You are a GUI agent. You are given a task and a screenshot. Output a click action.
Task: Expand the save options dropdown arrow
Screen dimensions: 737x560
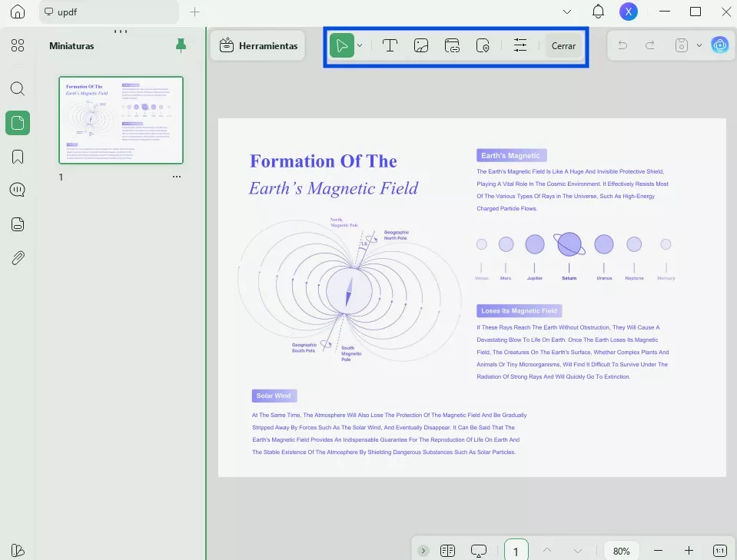coord(699,45)
